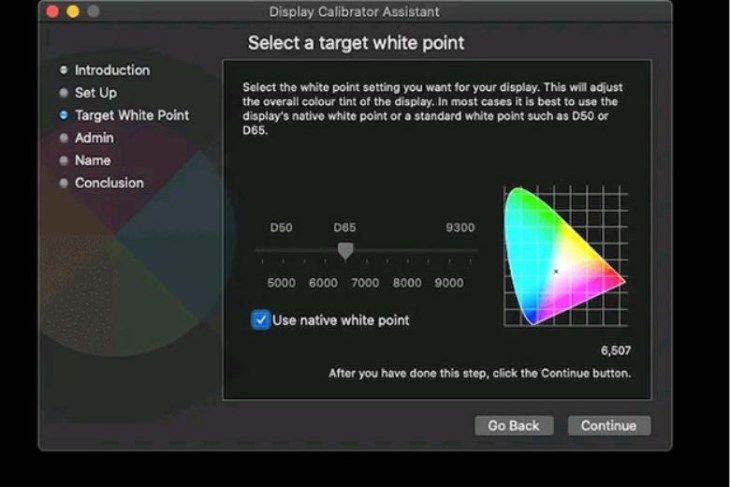Click the CIE chromaticity colour diagram
The image size is (730, 487).
pyautogui.click(x=566, y=256)
